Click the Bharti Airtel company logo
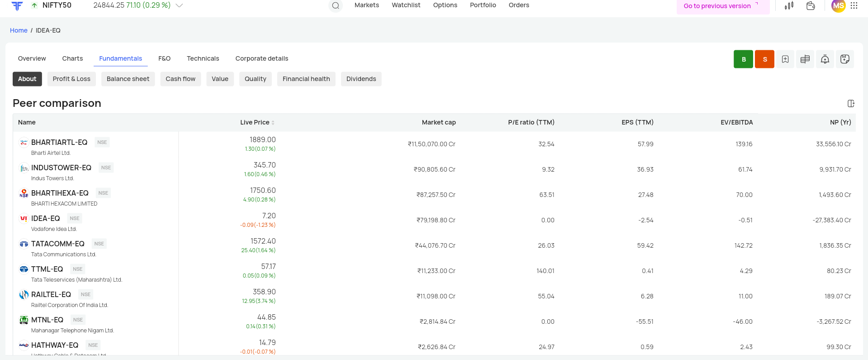Viewport: 868px width, 360px height. tap(24, 143)
